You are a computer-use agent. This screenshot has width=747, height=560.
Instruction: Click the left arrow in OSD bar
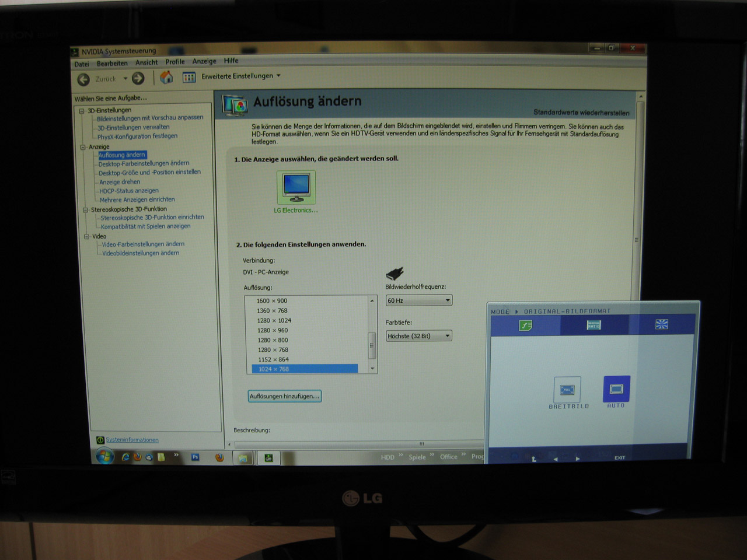point(555,459)
